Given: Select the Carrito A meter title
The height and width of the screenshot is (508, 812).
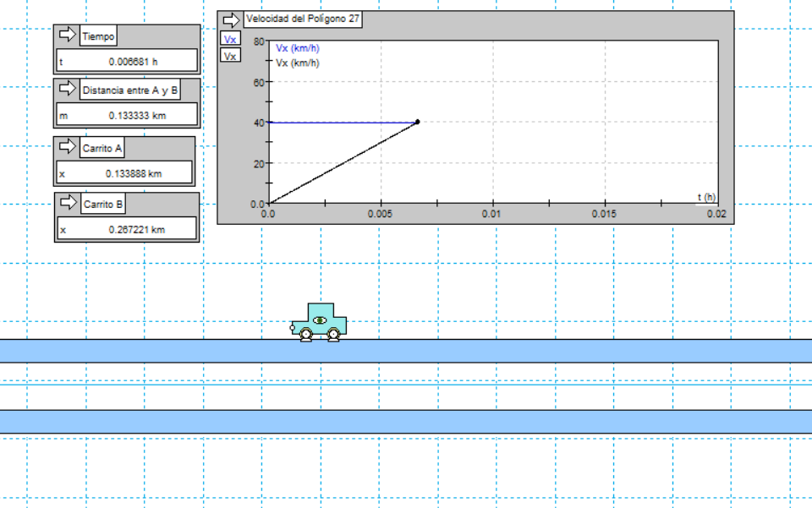Looking at the screenshot, I should click(x=102, y=149).
